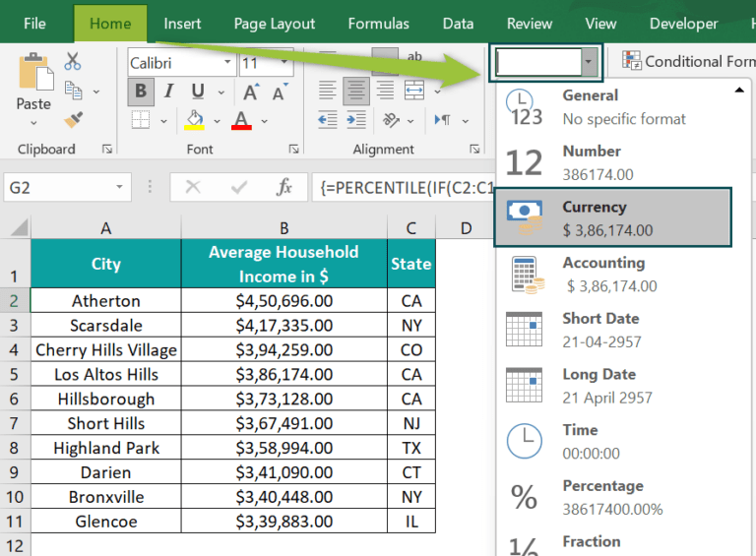Click the Merge & Center icon
Image resolution: width=756 pixels, height=556 pixels.
click(x=414, y=91)
